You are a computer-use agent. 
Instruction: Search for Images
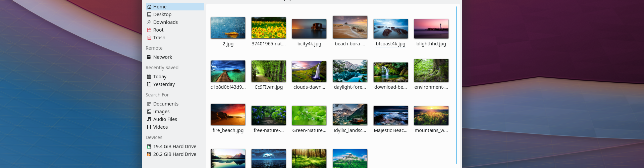(161, 112)
